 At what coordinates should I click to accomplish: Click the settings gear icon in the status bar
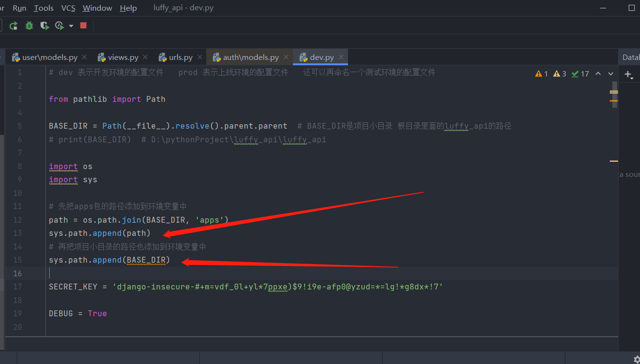point(637,359)
